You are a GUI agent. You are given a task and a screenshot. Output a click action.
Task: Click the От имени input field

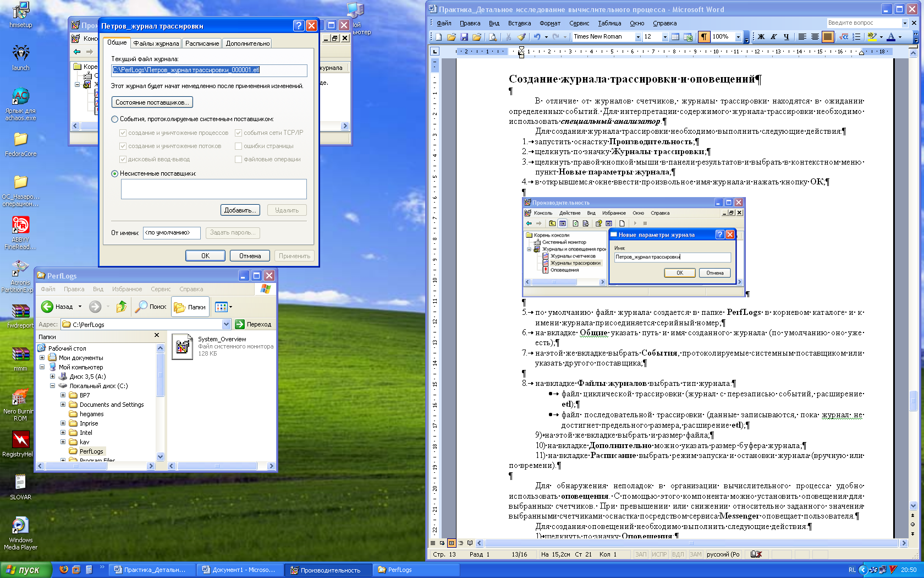[x=172, y=233]
